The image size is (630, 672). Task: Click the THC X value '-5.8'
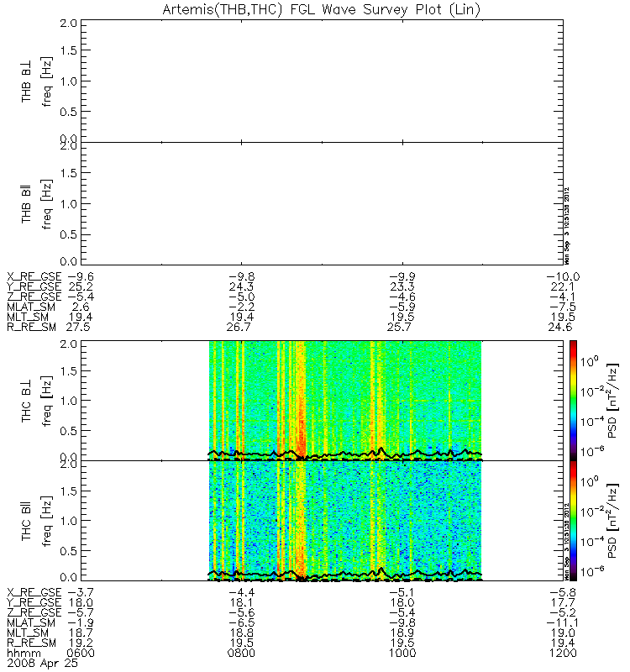coord(563,592)
